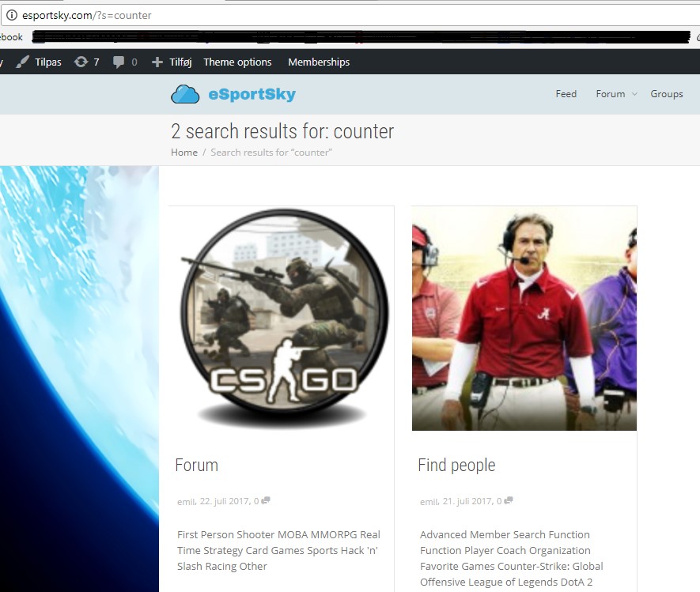This screenshot has width=700, height=592.
Task: Click heading '2 search results for: counter'
Action: [282, 131]
